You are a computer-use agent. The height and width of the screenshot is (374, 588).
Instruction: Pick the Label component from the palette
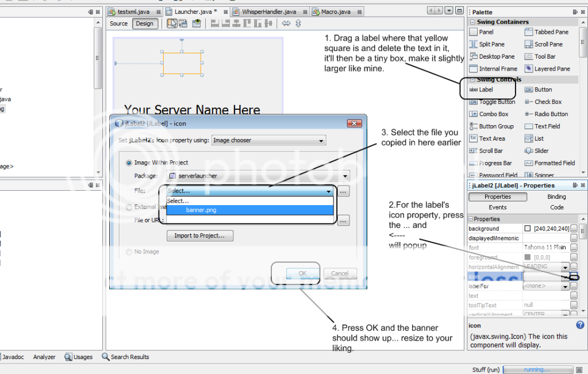(x=485, y=90)
